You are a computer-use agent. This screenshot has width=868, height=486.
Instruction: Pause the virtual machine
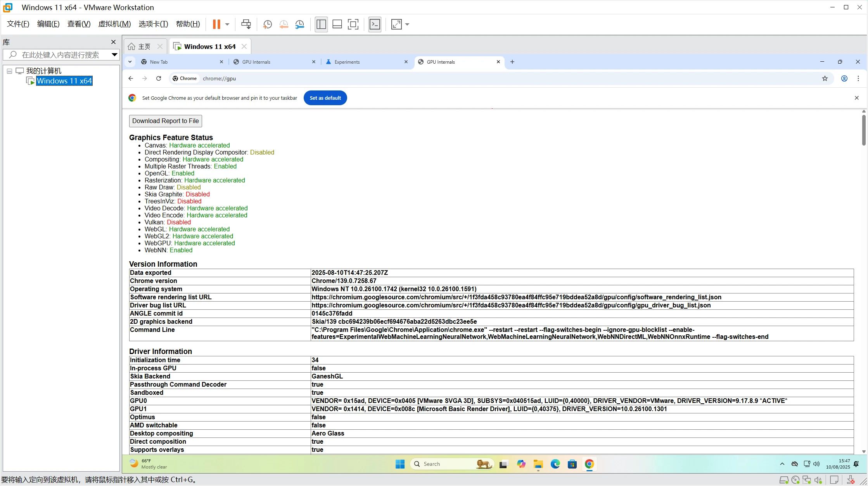pos(216,24)
